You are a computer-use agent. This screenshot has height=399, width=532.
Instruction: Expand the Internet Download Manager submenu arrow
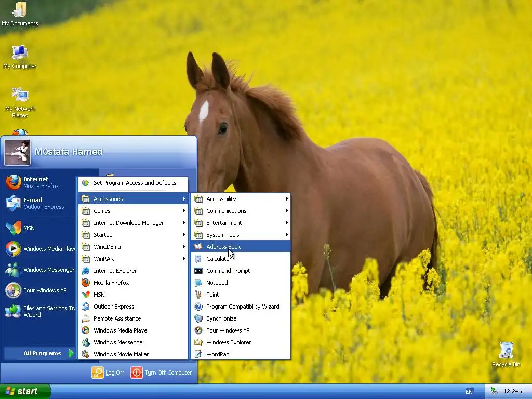tap(184, 223)
